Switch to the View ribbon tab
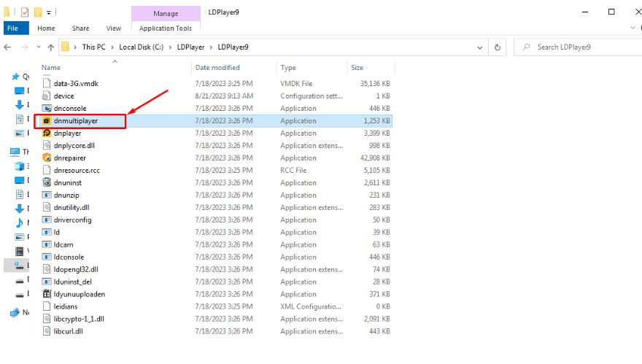 [113, 28]
